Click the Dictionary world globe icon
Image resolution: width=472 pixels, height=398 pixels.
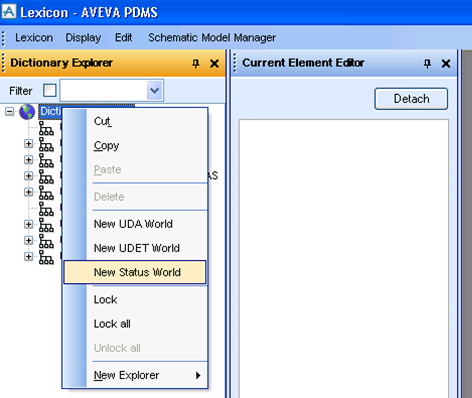coord(27,112)
